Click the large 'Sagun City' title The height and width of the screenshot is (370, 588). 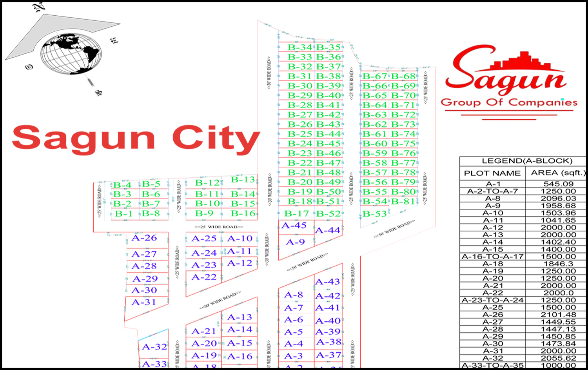tap(136, 139)
